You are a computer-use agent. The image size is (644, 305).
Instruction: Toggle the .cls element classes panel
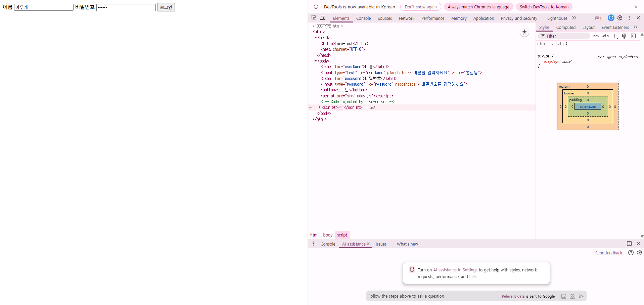(605, 36)
